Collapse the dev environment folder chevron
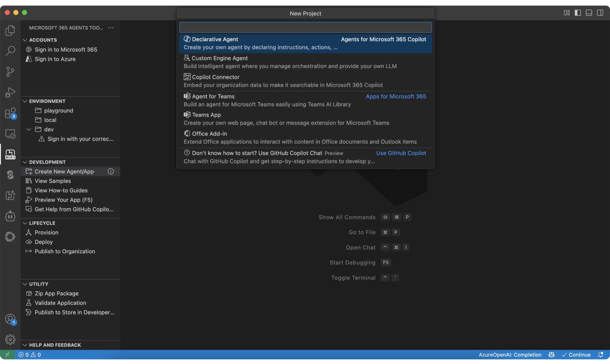Viewport: 610px width, 364px height. (29, 129)
